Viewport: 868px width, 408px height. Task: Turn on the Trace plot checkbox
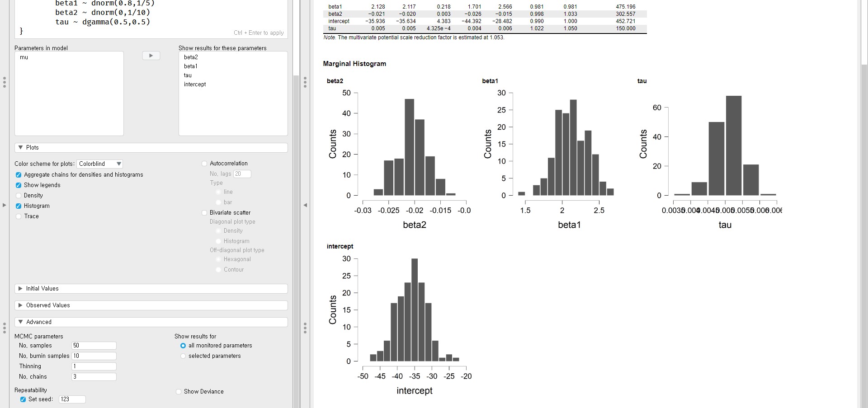pos(19,216)
